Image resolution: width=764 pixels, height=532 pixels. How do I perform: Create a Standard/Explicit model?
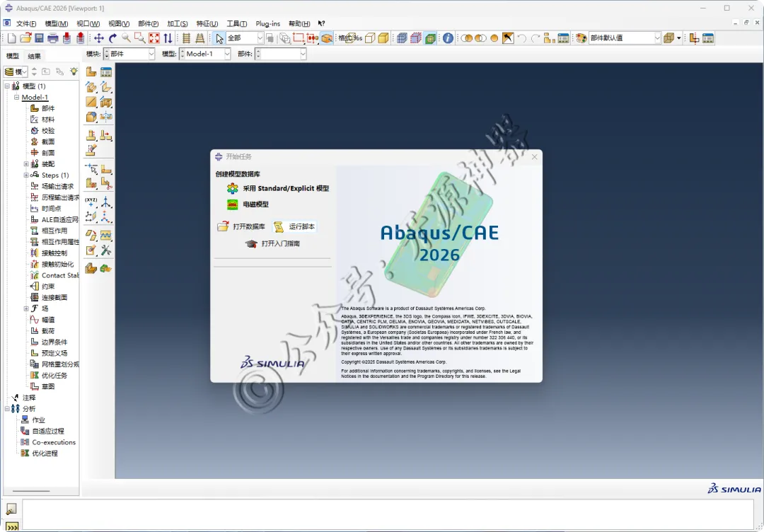[278, 188]
